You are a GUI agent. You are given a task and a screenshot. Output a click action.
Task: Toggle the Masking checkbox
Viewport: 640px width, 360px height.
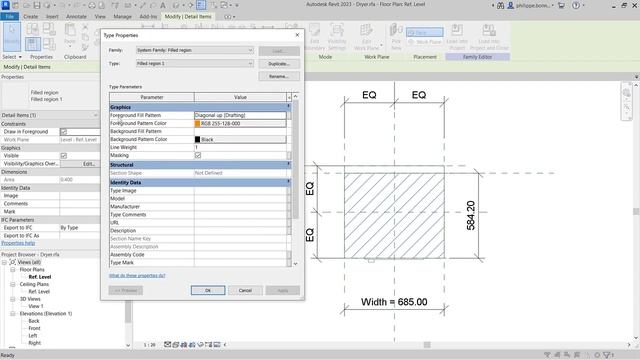(x=198, y=156)
